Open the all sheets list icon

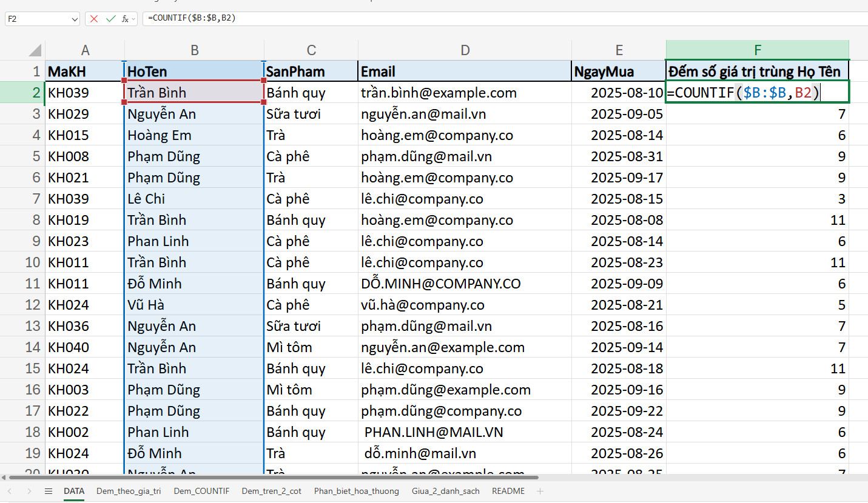49,491
